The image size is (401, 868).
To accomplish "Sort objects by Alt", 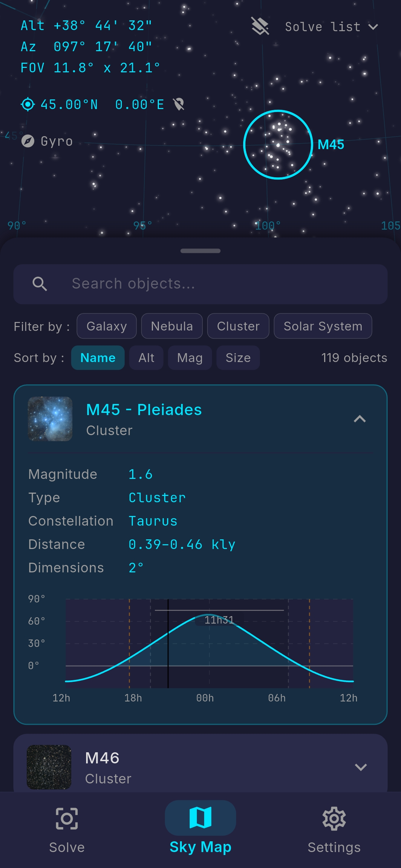I will point(146,358).
